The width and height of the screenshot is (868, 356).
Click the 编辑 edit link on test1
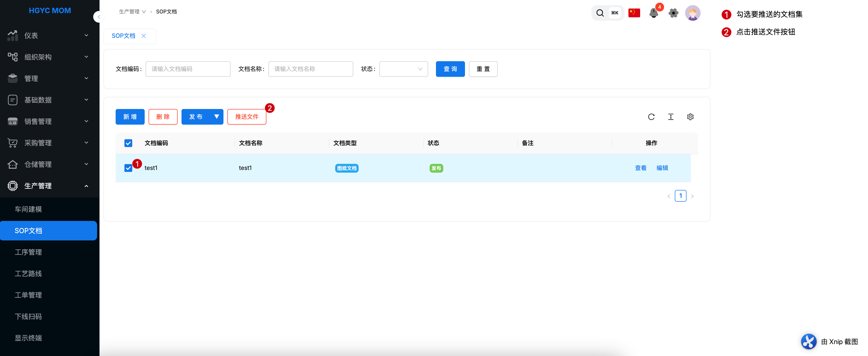(x=662, y=168)
